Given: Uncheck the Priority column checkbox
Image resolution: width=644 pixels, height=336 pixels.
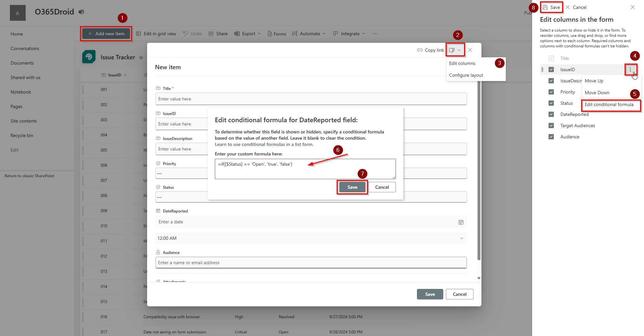Looking at the screenshot, I should click(551, 92).
